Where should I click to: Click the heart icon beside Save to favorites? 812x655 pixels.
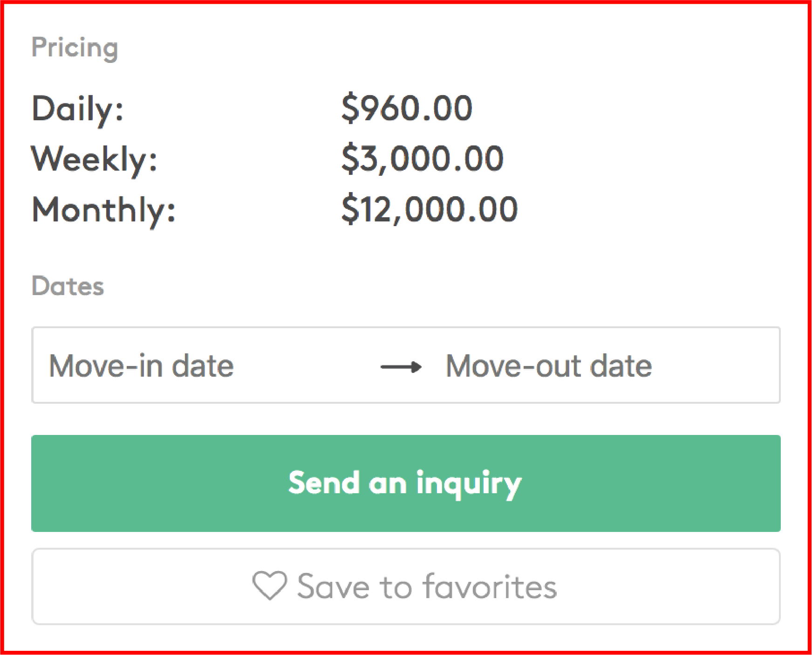pyautogui.click(x=269, y=586)
